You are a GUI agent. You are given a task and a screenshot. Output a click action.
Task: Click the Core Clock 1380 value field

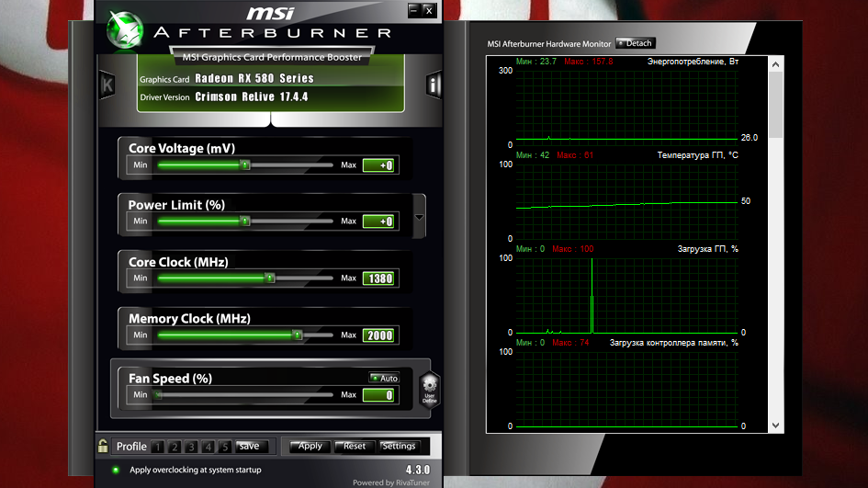pos(378,278)
